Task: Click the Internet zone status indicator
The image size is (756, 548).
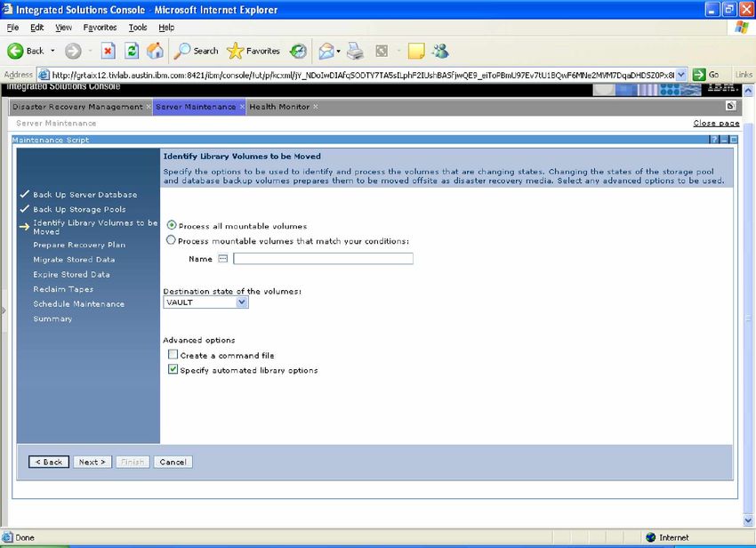Action: (667, 537)
